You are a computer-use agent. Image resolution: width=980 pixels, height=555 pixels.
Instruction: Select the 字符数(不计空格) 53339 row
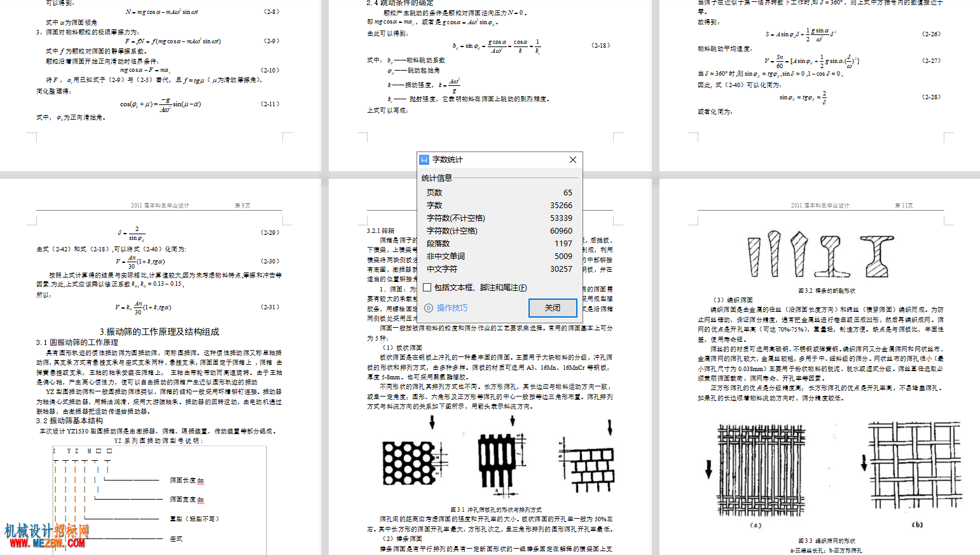(499, 218)
